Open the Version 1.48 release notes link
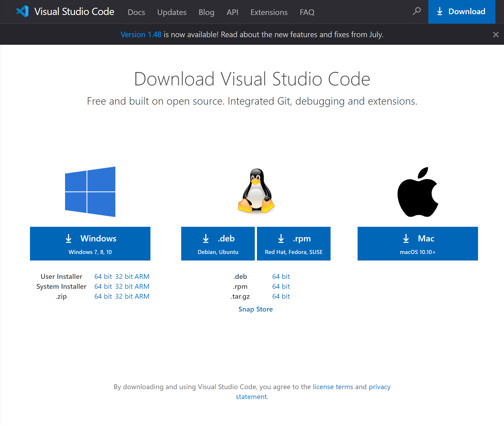The width and height of the screenshot is (504, 425). (x=141, y=35)
